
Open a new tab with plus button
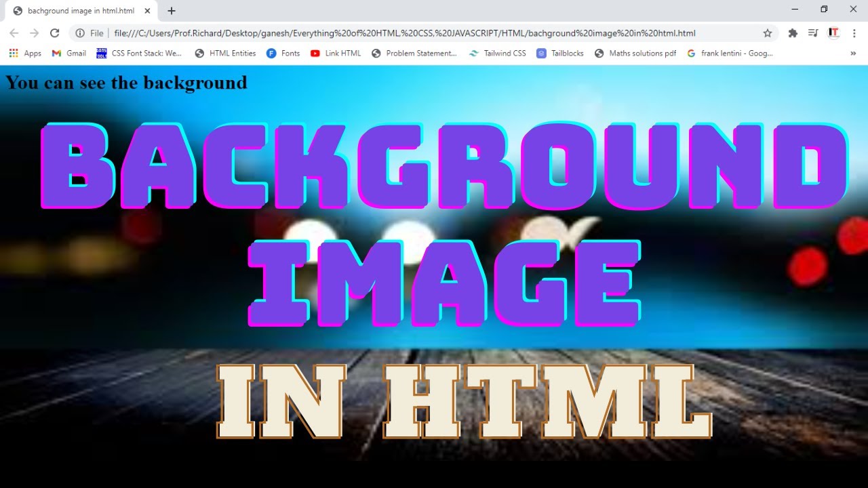click(172, 11)
